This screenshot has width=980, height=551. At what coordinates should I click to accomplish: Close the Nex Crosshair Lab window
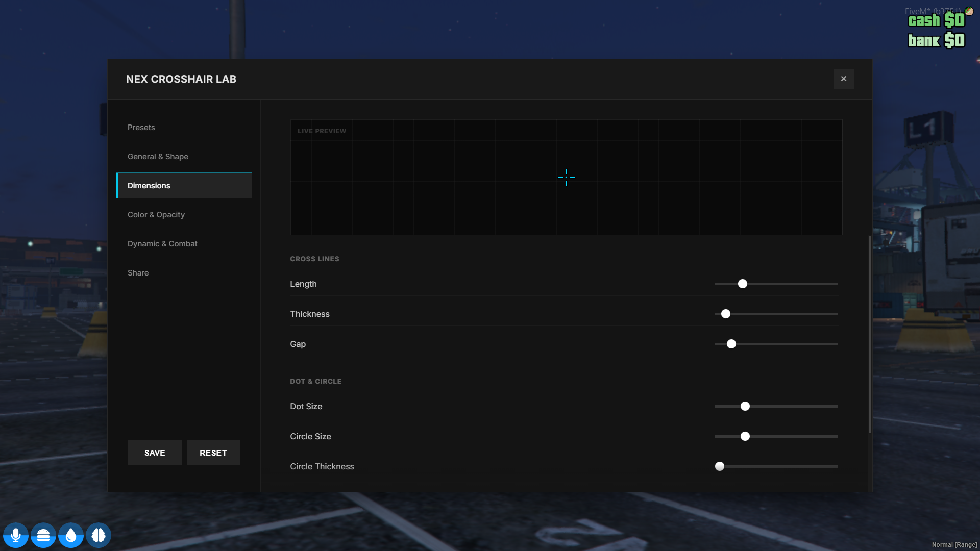click(843, 79)
